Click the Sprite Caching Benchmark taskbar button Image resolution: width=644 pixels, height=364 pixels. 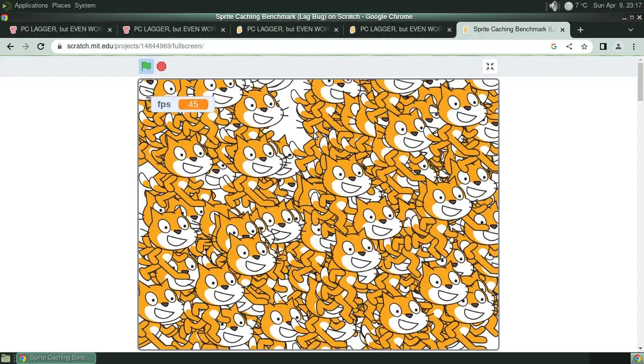tap(56, 358)
